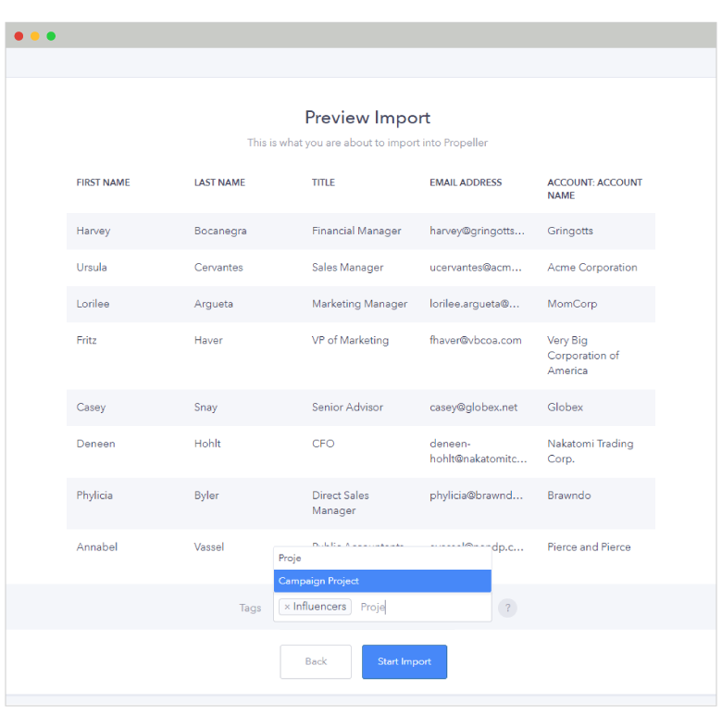
Task: Click the help question mark icon
Action: pyautogui.click(x=507, y=608)
